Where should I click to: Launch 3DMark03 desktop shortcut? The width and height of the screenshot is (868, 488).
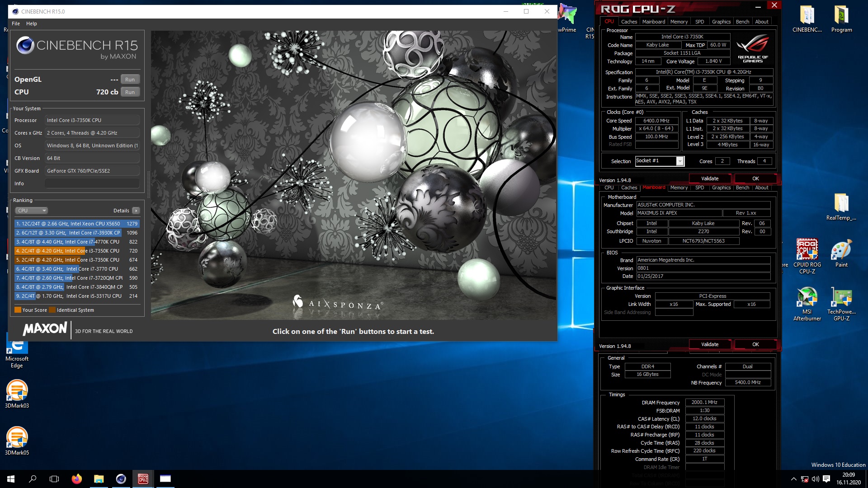pyautogui.click(x=17, y=394)
